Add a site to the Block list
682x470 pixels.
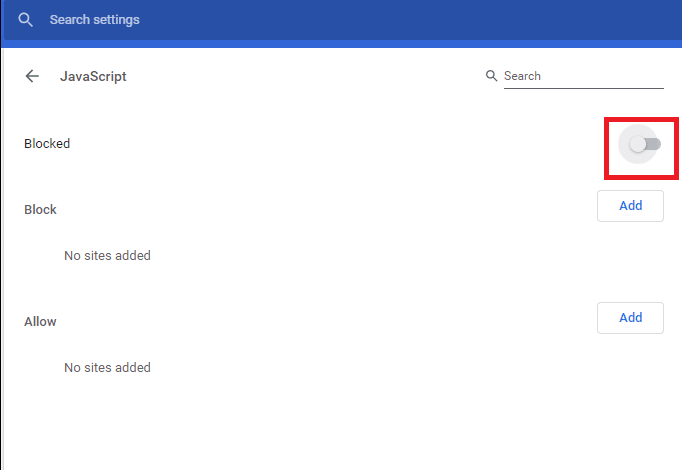tap(630, 206)
